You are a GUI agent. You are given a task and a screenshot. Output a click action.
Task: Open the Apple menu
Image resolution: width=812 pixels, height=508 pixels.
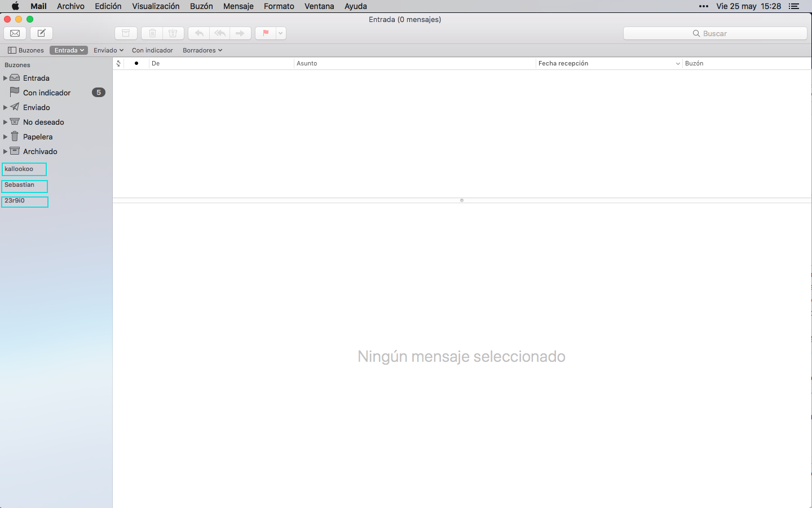(15, 6)
